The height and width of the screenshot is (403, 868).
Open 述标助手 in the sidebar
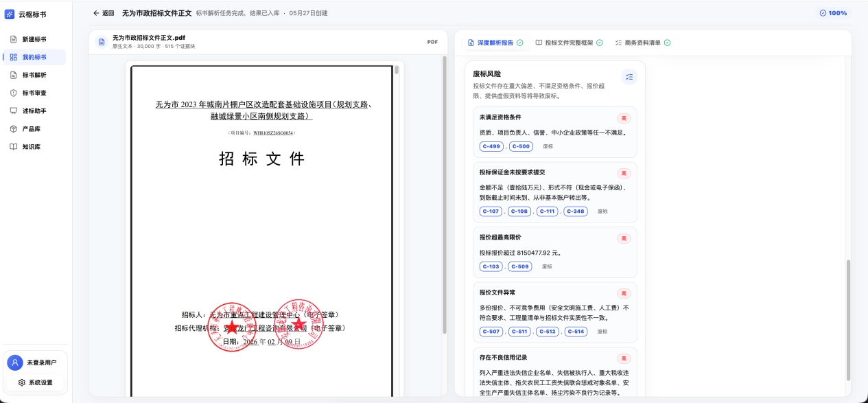pos(34,111)
